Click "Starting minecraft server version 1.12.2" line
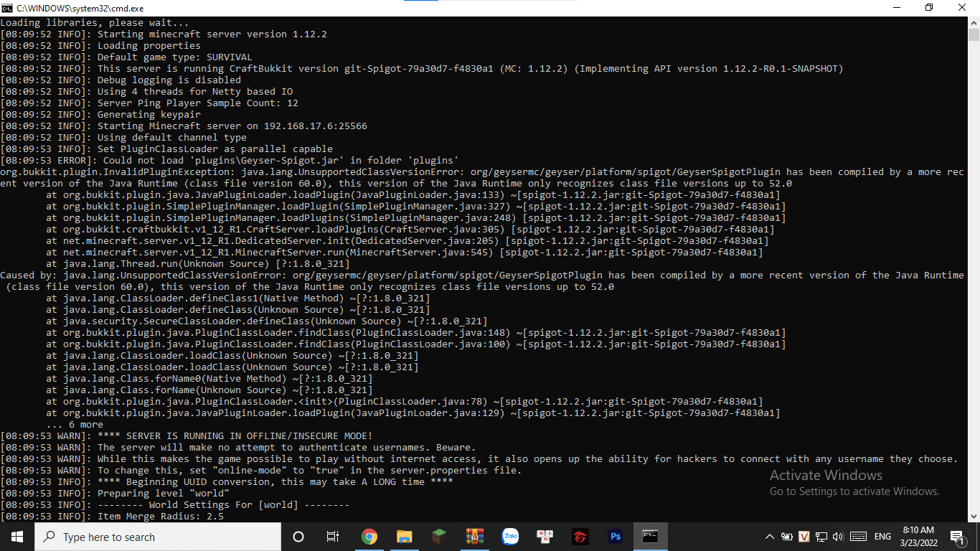The image size is (980, 551). (x=164, y=34)
